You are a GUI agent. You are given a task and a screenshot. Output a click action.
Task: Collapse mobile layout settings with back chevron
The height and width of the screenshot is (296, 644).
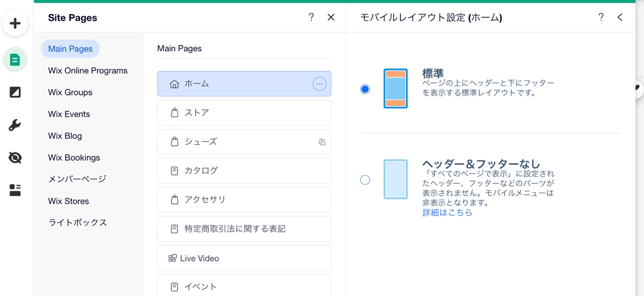(x=620, y=17)
